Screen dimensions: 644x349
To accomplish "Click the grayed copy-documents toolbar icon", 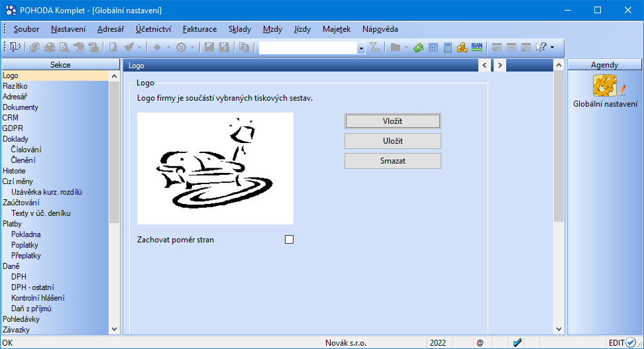I will tap(34, 47).
